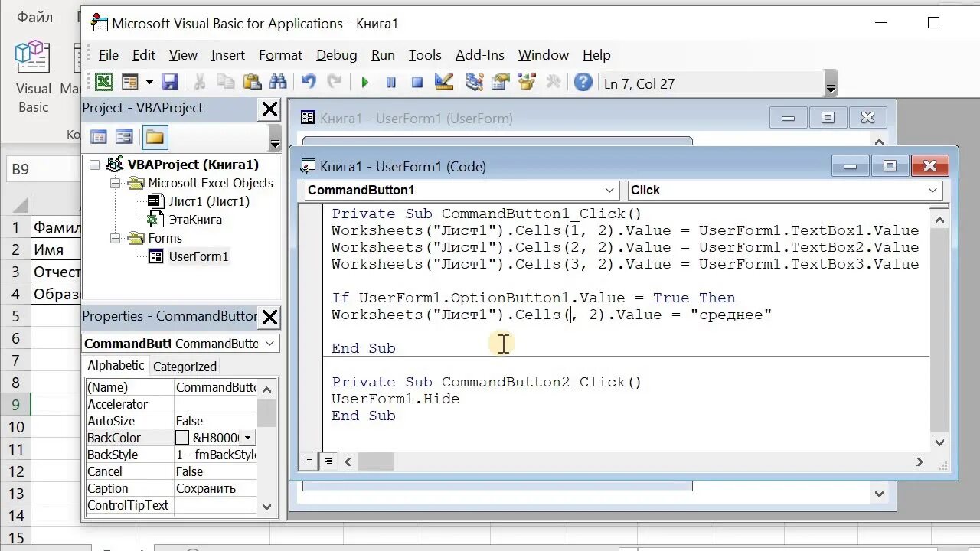Screen dimensions: 980x551
Task: Click View Object icon in Project panel
Action: [124, 137]
